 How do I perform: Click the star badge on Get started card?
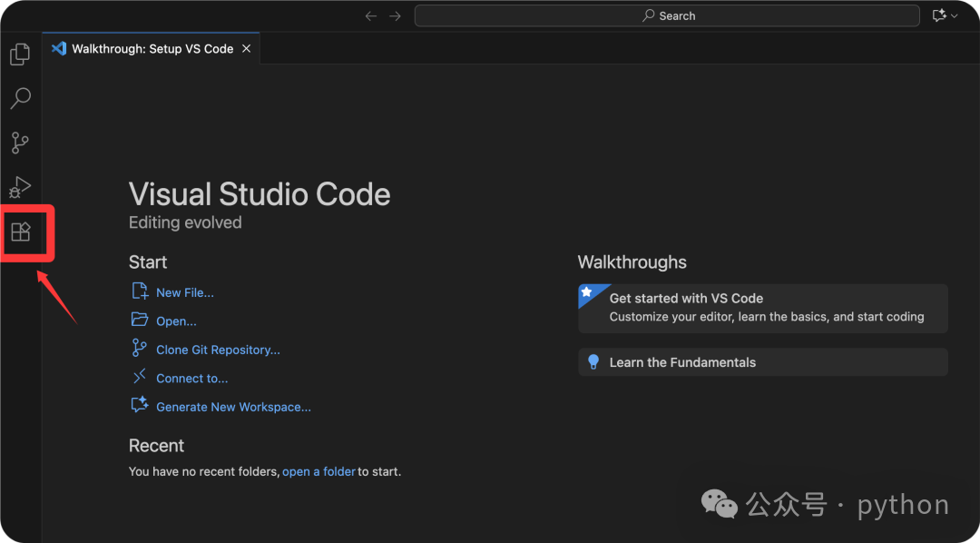[586, 292]
